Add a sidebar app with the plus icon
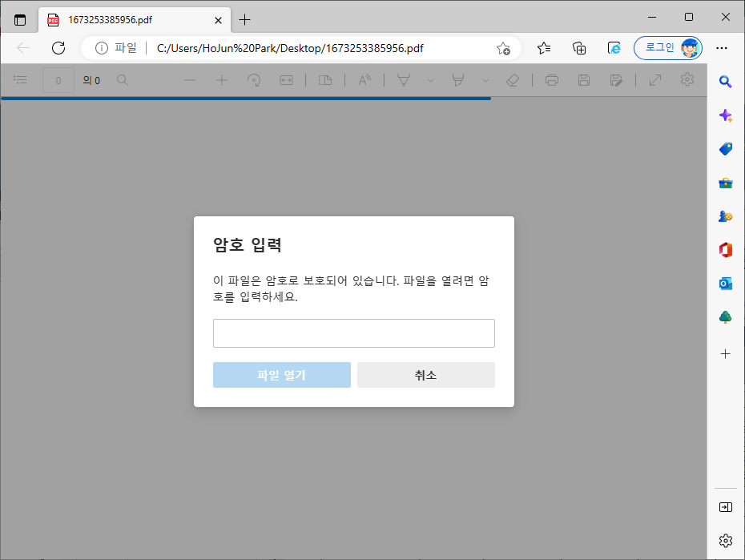This screenshot has height=560, width=745. [726, 353]
